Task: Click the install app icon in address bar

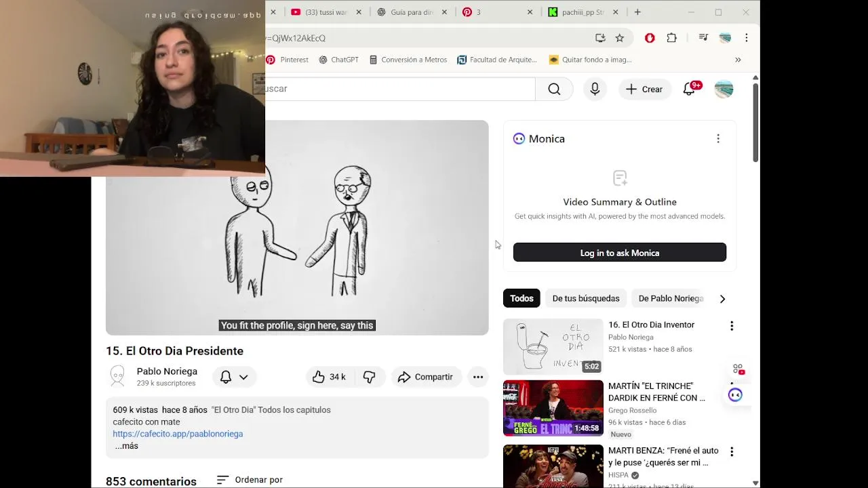Action: (x=600, y=38)
